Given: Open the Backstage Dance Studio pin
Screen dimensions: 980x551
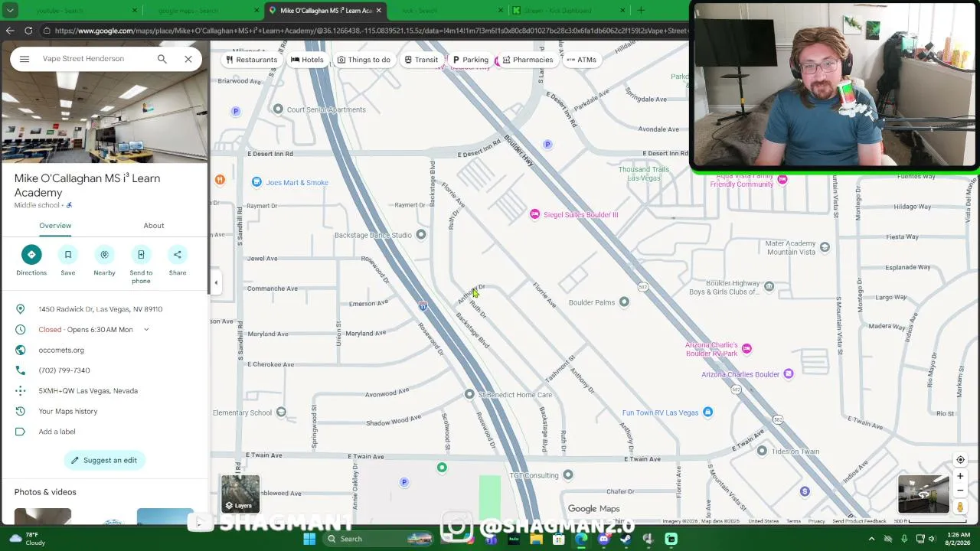Looking at the screenshot, I should (420, 235).
